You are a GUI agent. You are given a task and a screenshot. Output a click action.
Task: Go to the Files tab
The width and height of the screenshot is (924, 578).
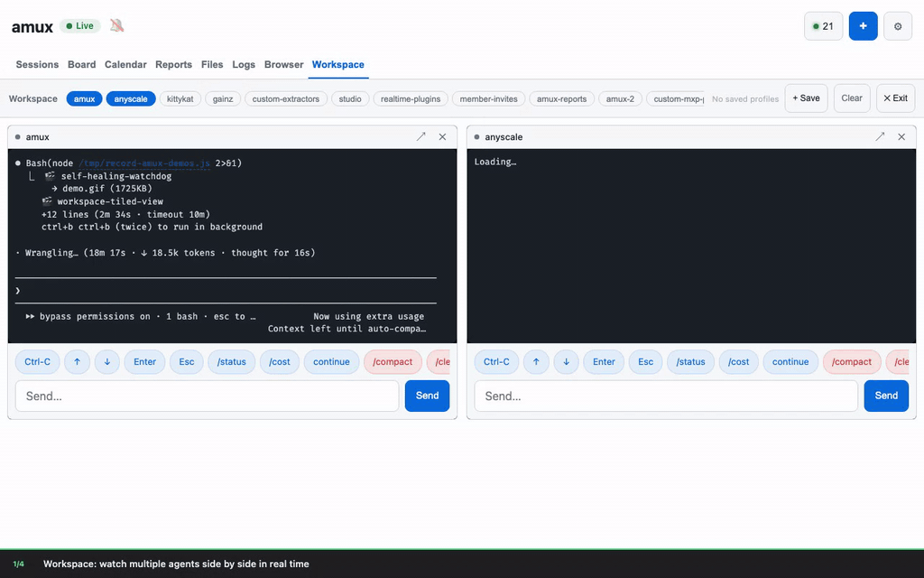click(x=212, y=64)
